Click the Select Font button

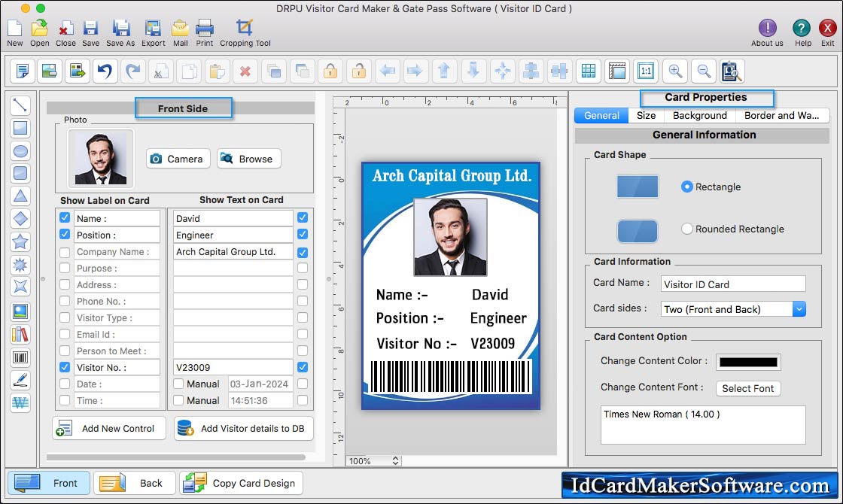point(748,388)
